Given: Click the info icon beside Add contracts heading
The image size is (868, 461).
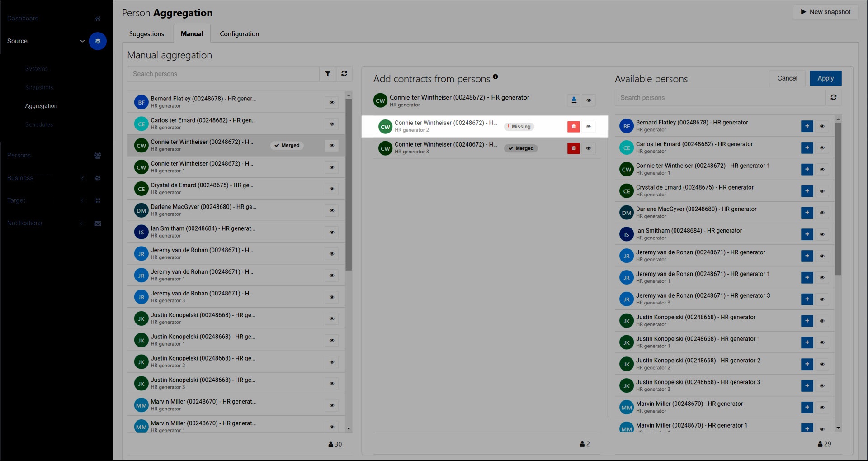Looking at the screenshot, I should pyautogui.click(x=495, y=77).
